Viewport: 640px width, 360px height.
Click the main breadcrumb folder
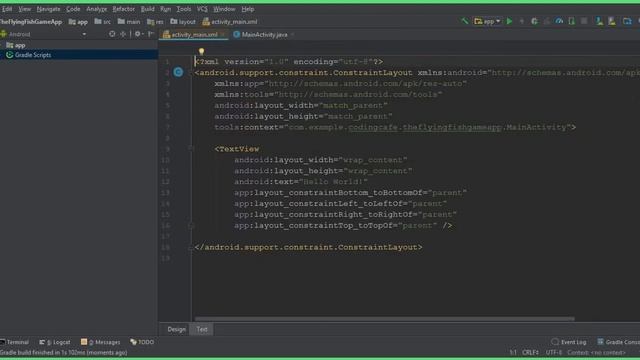[x=129, y=22]
